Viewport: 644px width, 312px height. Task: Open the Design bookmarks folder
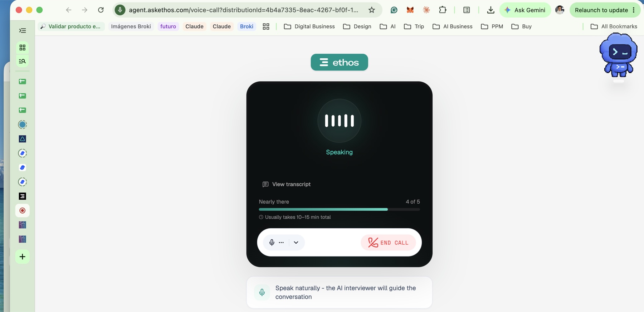357,26
